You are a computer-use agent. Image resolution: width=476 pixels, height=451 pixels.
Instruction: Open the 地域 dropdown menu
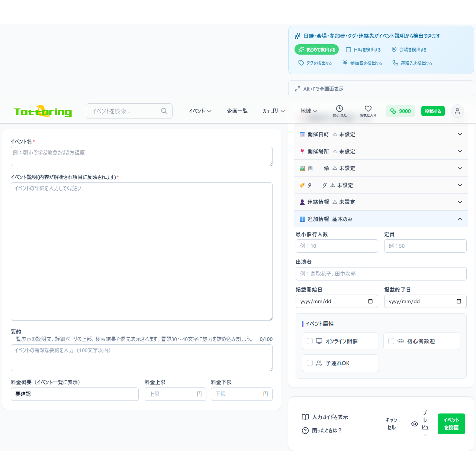point(309,111)
